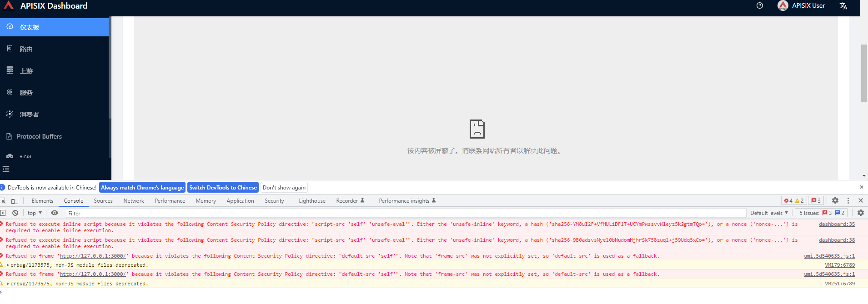868x304 pixels.
Task: Switch to the Network tab
Action: pos(134,201)
